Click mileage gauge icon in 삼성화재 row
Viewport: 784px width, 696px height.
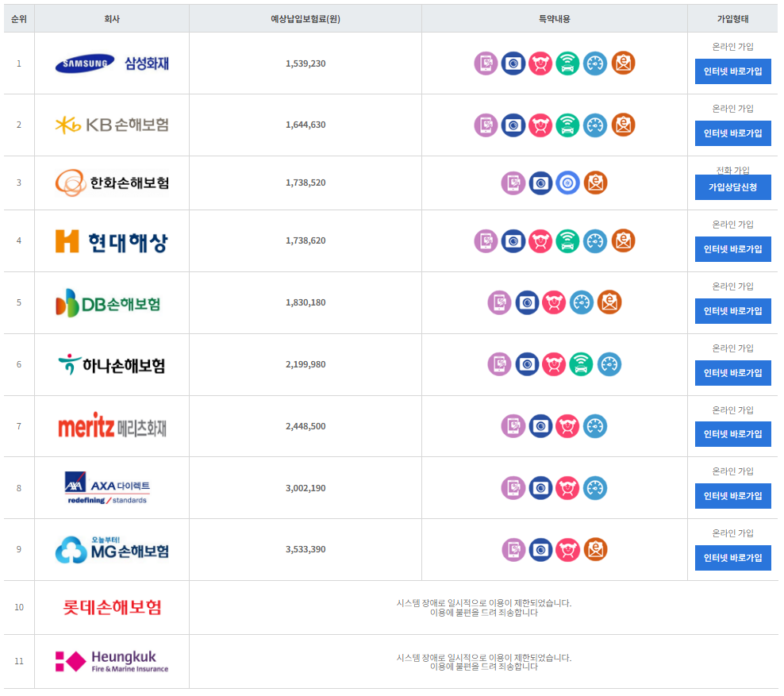pyautogui.click(x=595, y=63)
